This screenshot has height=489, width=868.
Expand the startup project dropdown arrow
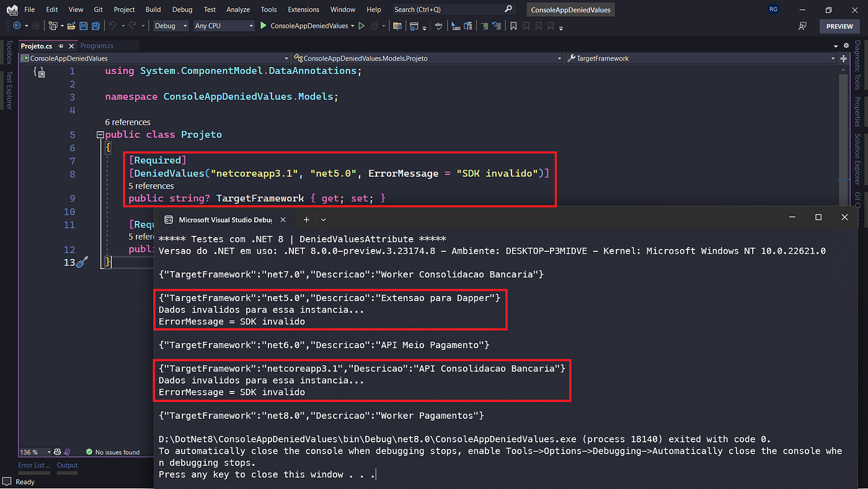click(x=353, y=26)
